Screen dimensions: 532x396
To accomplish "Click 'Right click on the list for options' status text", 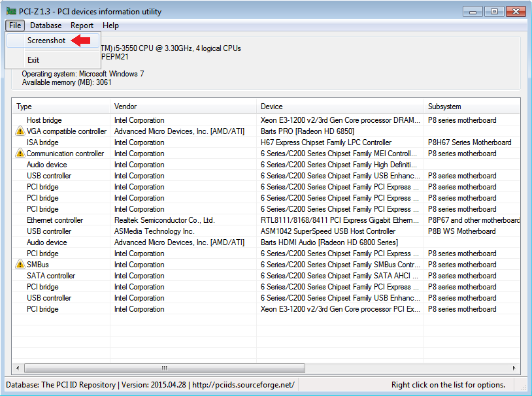I will coord(448,385).
